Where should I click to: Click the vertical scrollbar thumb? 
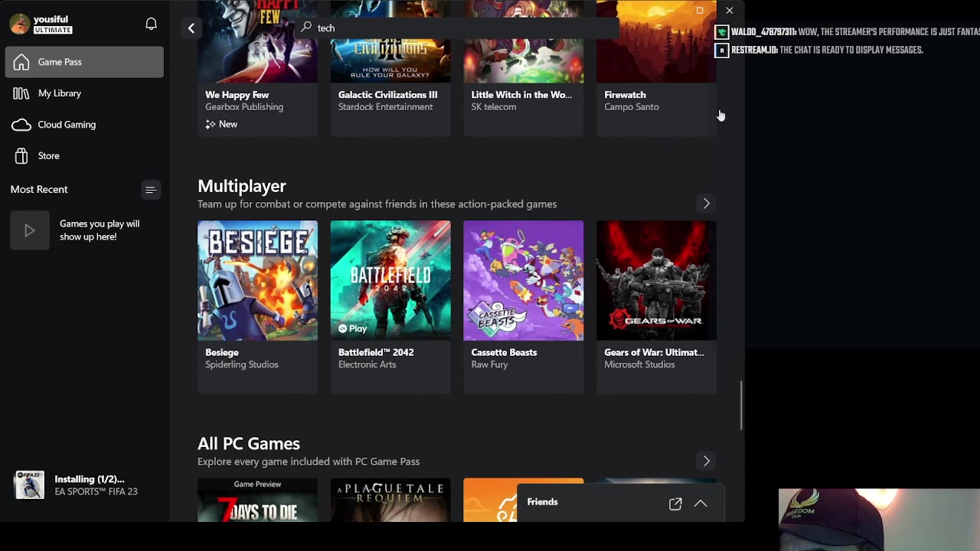pos(740,406)
